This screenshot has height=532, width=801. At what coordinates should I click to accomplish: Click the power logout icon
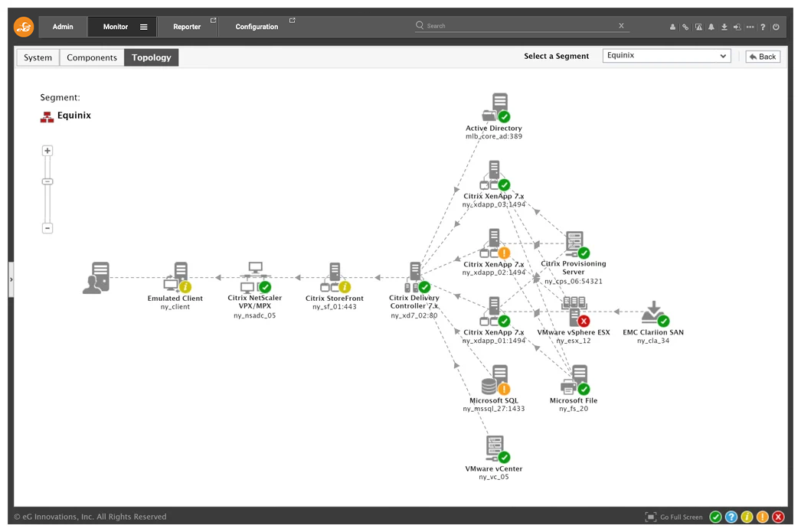tap(776, 27)
